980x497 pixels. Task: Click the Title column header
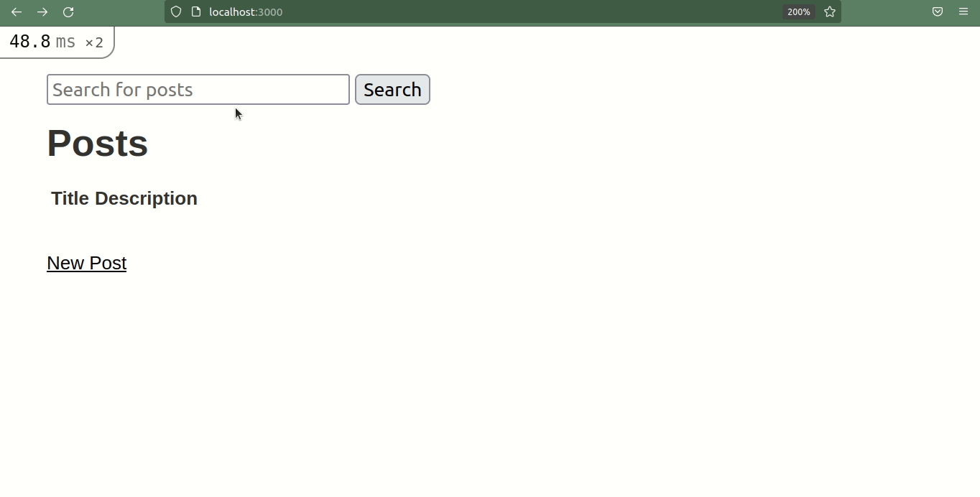coord(68,198)
